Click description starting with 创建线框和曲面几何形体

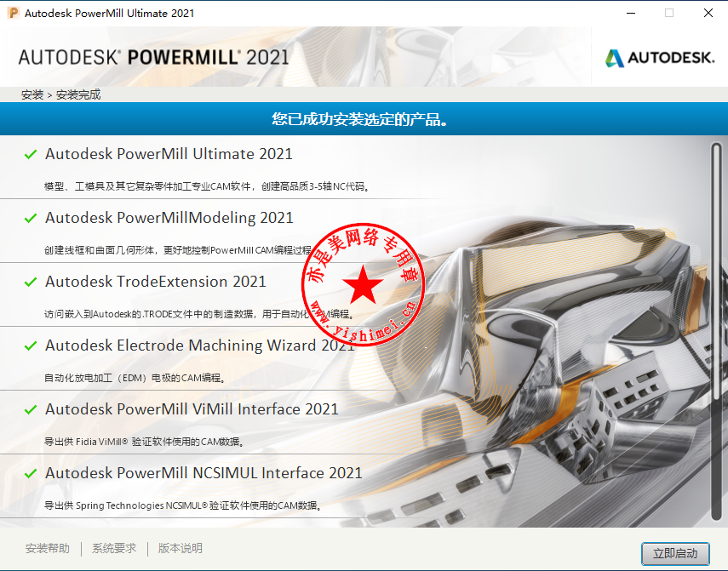(x=178, y=250)
